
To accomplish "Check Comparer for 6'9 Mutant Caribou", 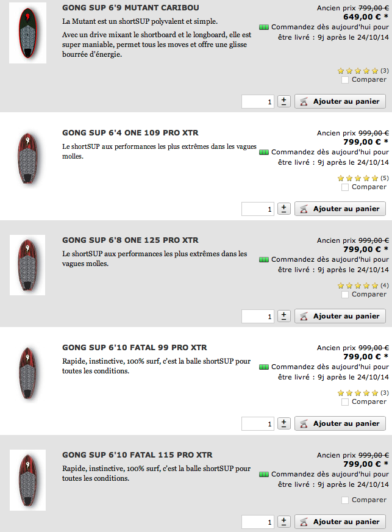I will click(346, 80).
